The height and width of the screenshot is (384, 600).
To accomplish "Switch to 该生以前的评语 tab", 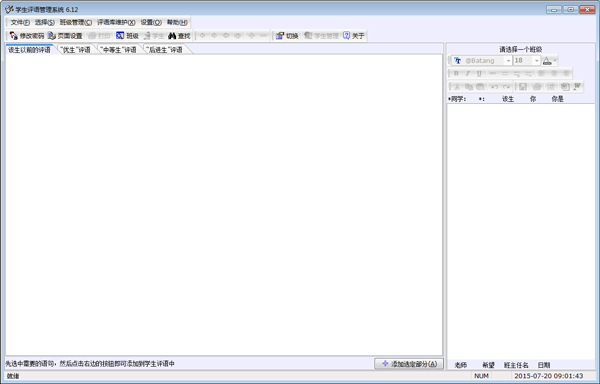I will pyautogui.click(x=29, y=50).
